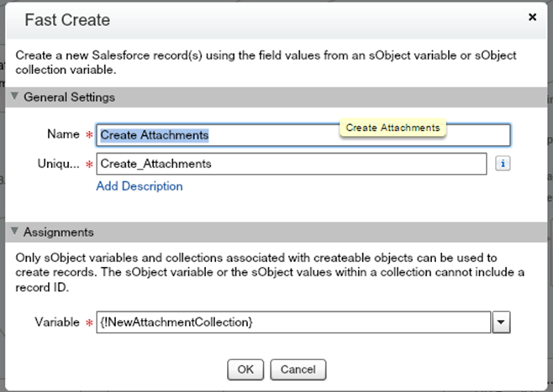Click the red asterisk next to Name

click(x=88, y=135)
